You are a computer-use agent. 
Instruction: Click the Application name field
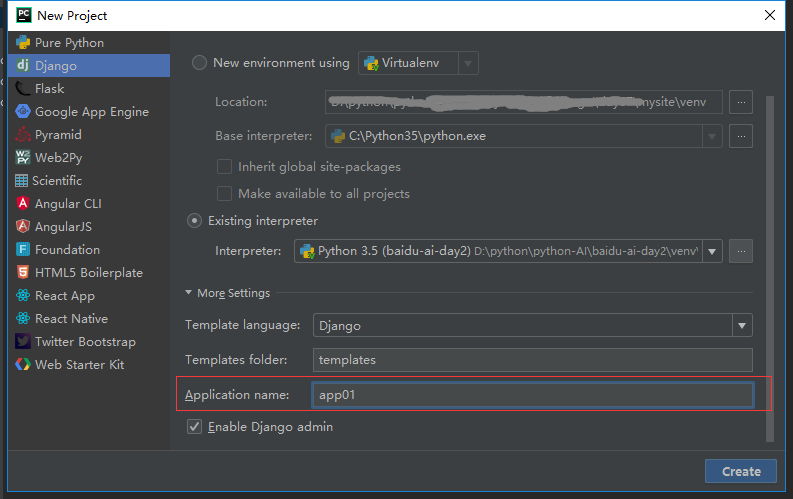click(533, 395)
